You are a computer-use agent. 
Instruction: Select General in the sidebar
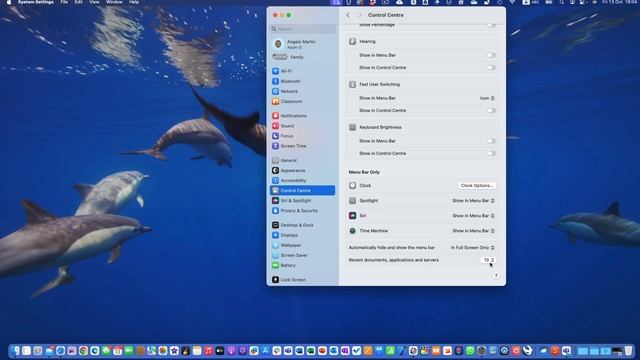[x=302, y=160]
